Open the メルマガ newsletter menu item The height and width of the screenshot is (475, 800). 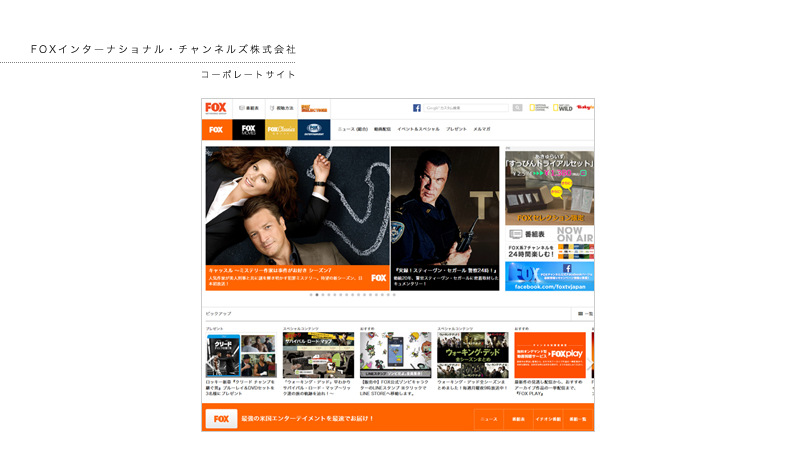[482, 129]
